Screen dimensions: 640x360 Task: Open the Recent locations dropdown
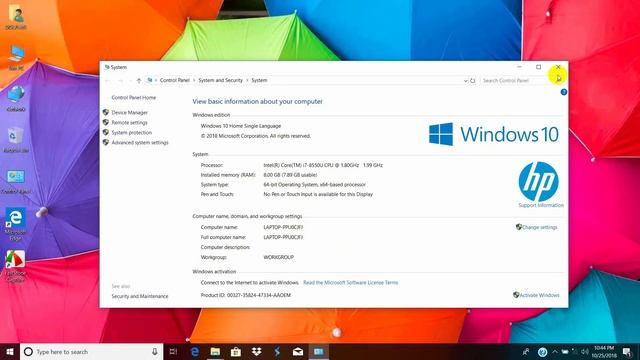click(130, 81)
